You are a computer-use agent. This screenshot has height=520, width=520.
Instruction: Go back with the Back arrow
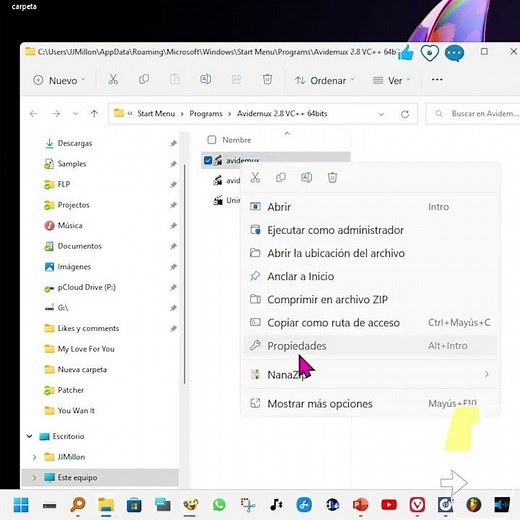pyautogui.click(x=33, y=114)
